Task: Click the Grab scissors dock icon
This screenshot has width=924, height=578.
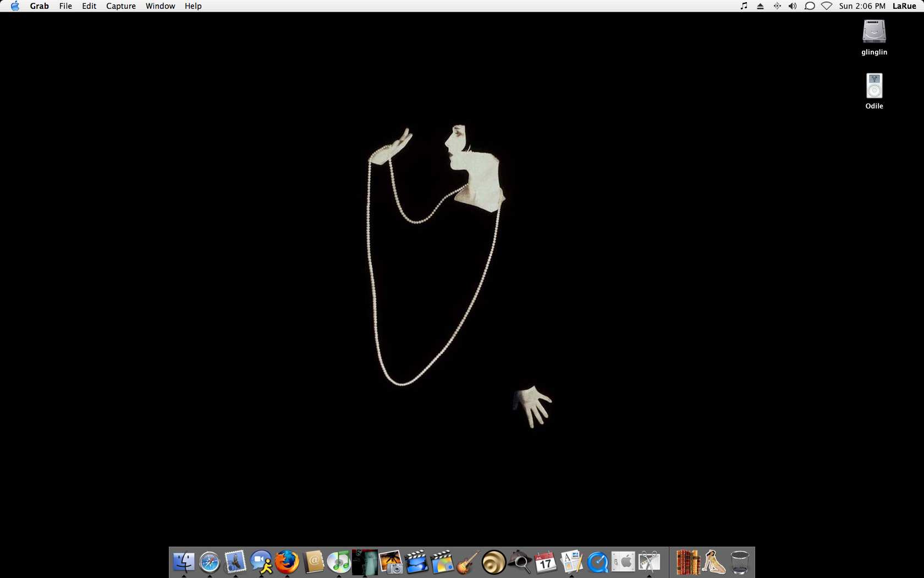Action: [649, 562]
